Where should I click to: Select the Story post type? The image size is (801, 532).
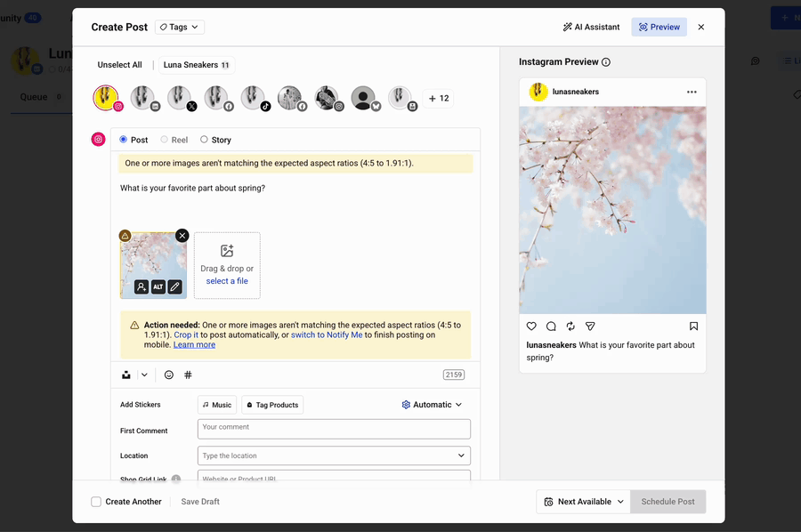tap(203, 140)
